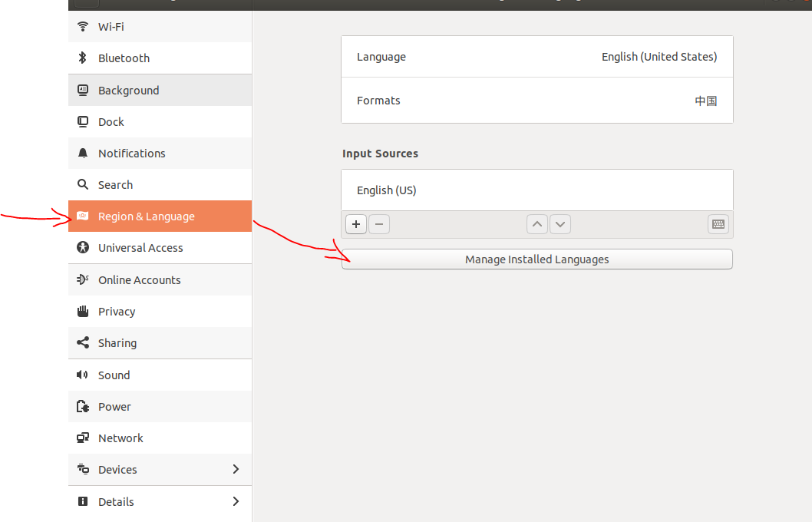This screenshot has width=812, height=522.
Task: Show keyboard layout for input source
Action: click(x=718, y=224)
